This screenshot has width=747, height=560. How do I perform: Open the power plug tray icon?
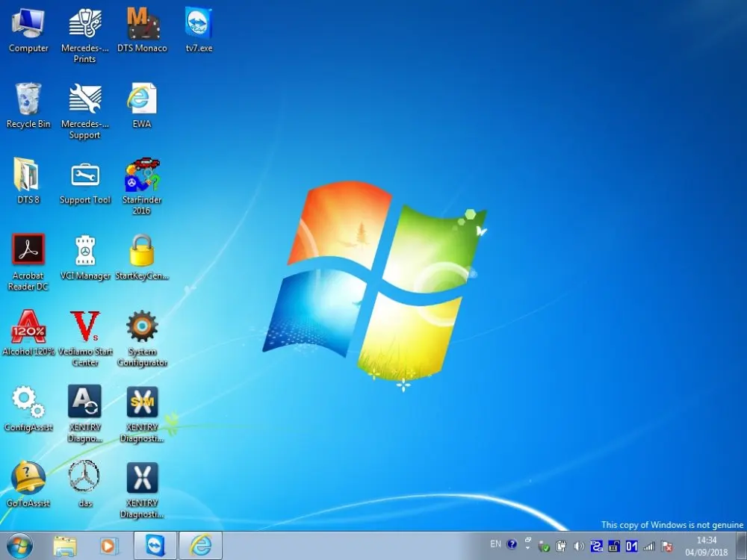pos(561,547)
